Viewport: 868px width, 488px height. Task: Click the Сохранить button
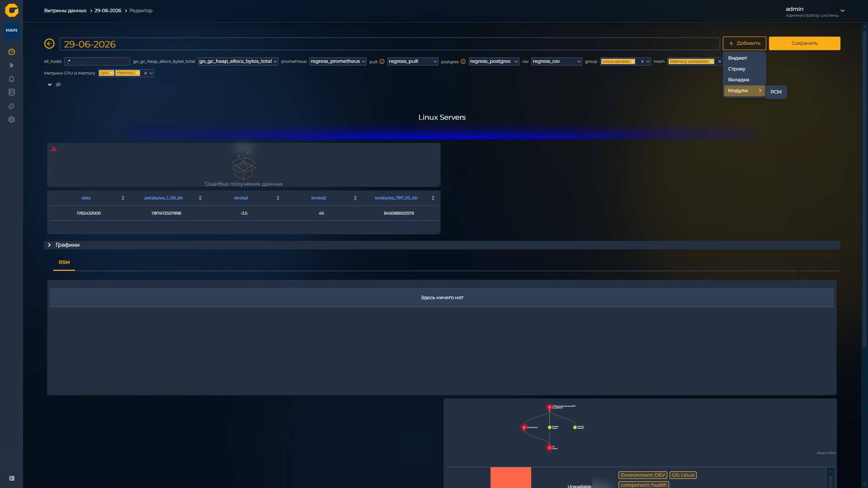[804, 43]
